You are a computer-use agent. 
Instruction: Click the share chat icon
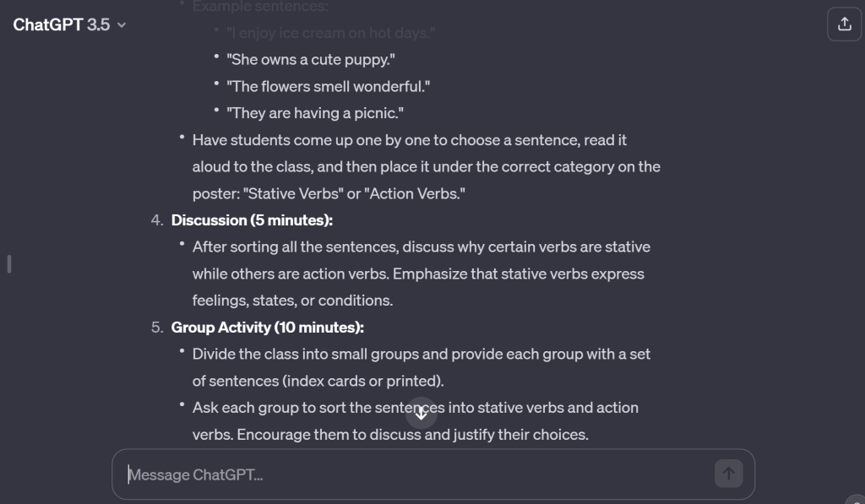(844, 24)
